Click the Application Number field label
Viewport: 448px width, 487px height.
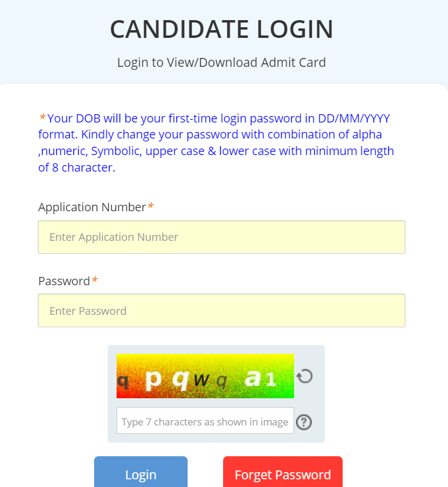point(92,207)
